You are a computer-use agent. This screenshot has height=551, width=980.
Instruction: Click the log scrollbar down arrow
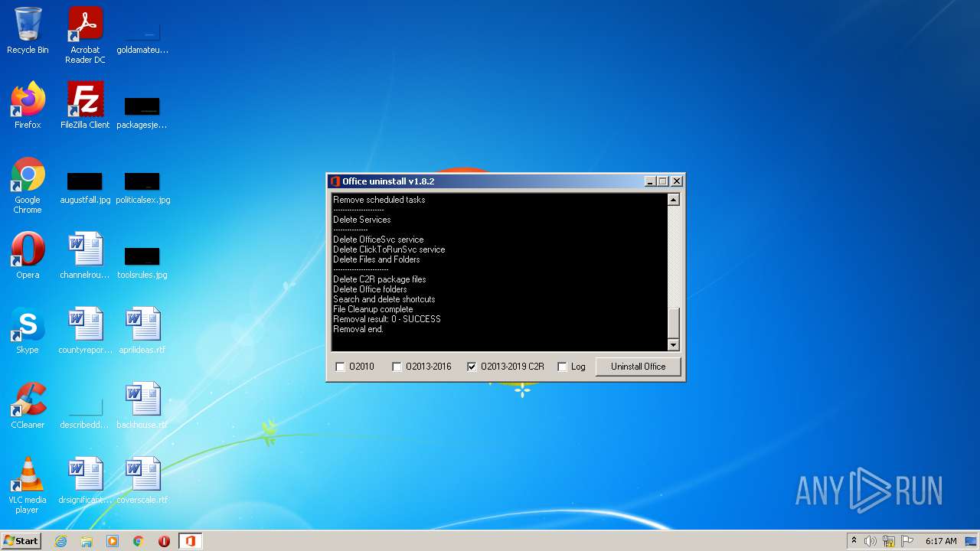pos(674,345)
